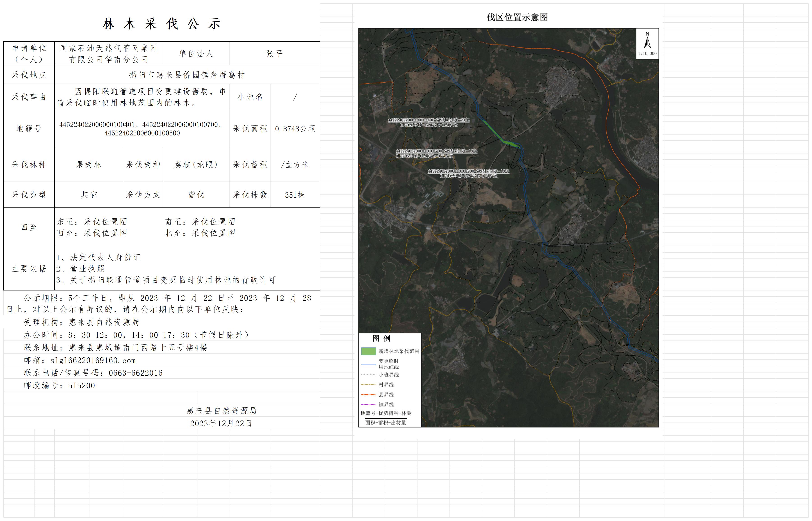Click the magenta 镇界线 legend symbol
Viewport: 812px width, 521px height.
click(368, 404)
